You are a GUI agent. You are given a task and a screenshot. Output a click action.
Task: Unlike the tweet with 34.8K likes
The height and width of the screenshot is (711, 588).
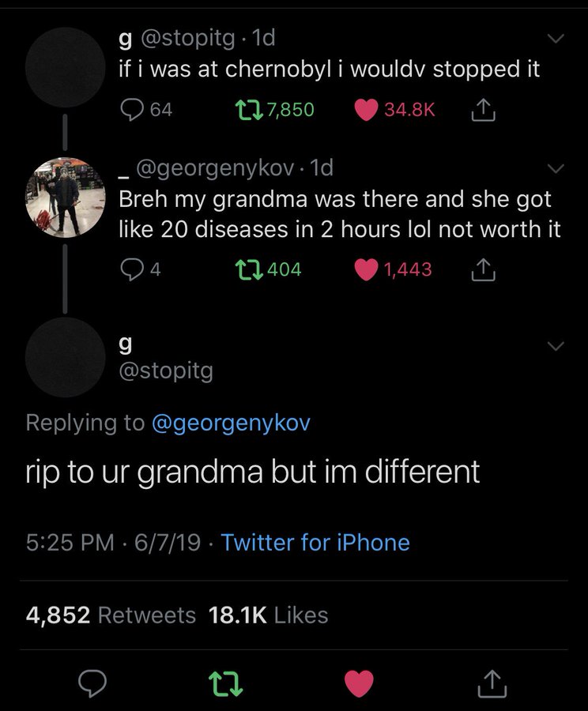(x=367, y=110)
